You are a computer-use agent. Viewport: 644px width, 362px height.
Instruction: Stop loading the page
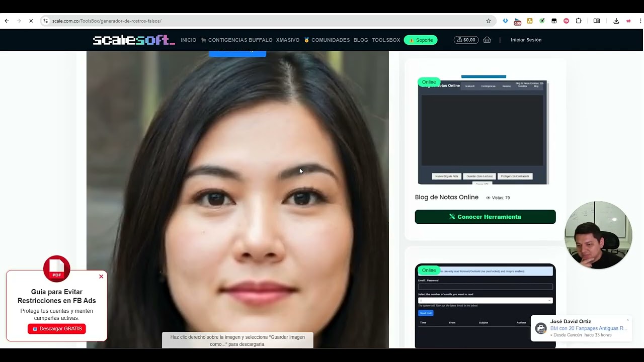click(31, 21)
